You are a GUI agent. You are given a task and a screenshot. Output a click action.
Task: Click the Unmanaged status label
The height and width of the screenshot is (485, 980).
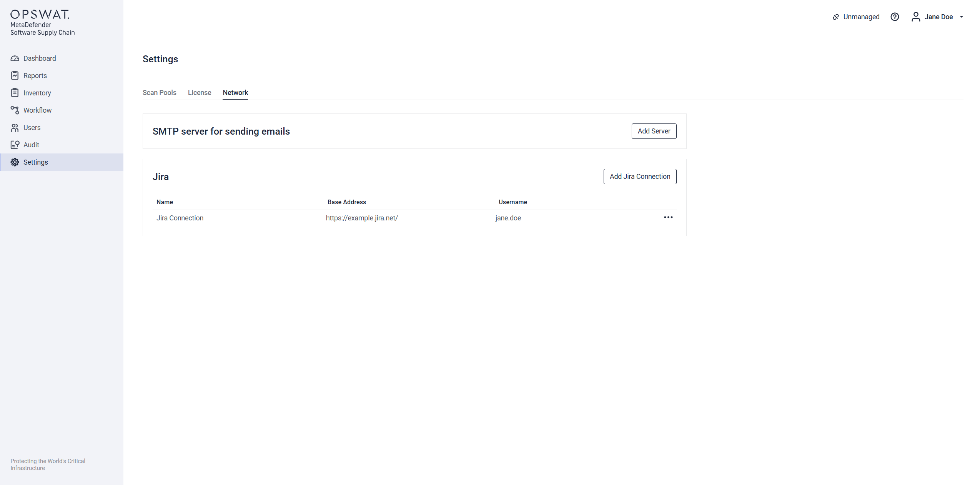point(861,17)
